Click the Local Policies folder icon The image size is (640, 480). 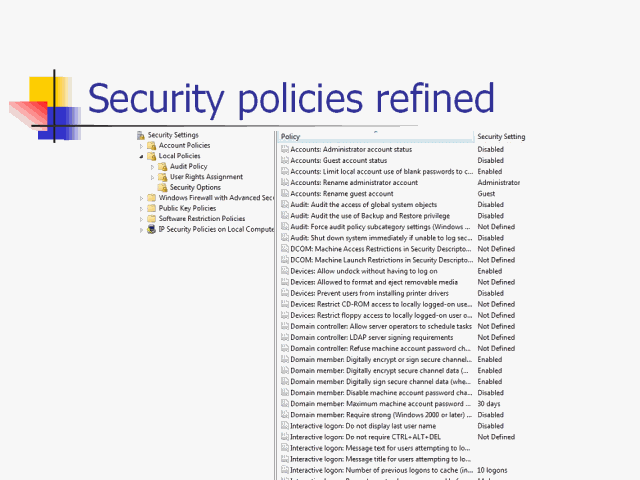(152, 156)
